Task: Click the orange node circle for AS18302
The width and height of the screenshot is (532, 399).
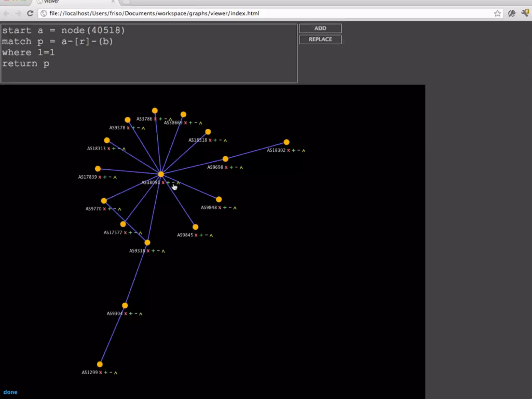Action: (x=286, y=142)
